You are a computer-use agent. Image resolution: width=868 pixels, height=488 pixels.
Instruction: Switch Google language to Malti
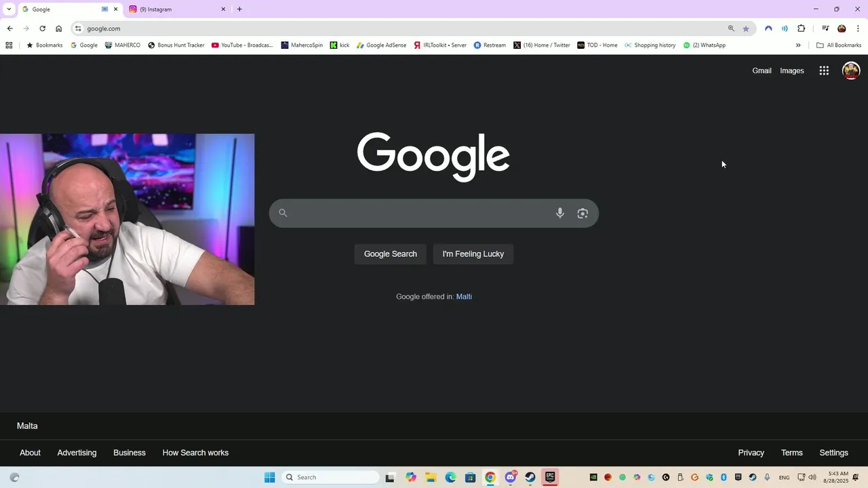pyautogui.click(x=464, y=297)
